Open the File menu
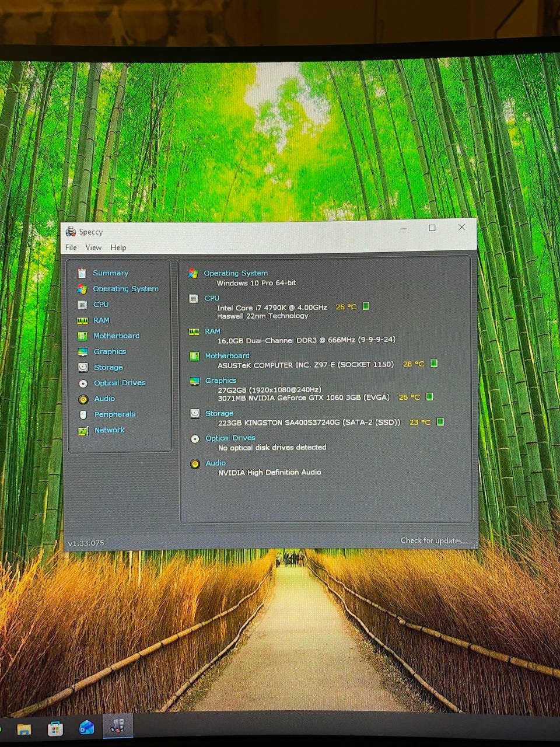560x747 pixels. [71, 247]
